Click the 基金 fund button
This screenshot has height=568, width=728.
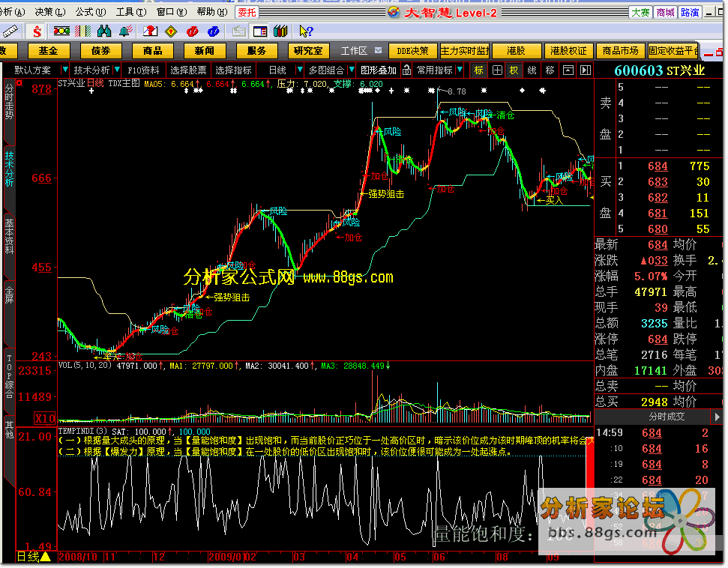tap(48, 51)
